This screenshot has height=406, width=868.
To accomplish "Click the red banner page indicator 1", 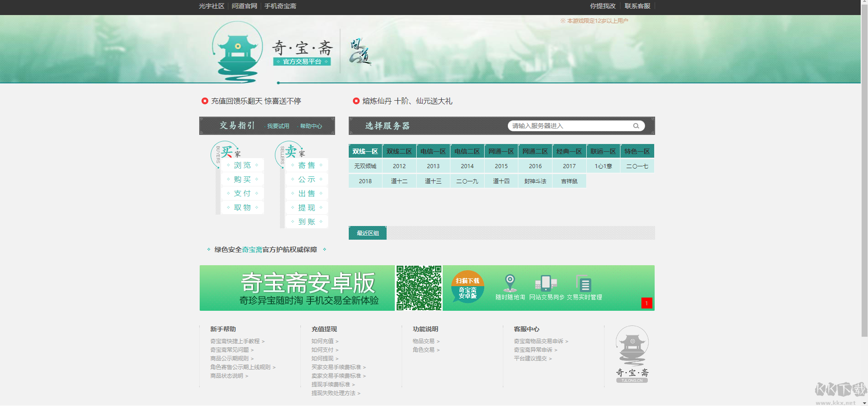I will [646, 303].
